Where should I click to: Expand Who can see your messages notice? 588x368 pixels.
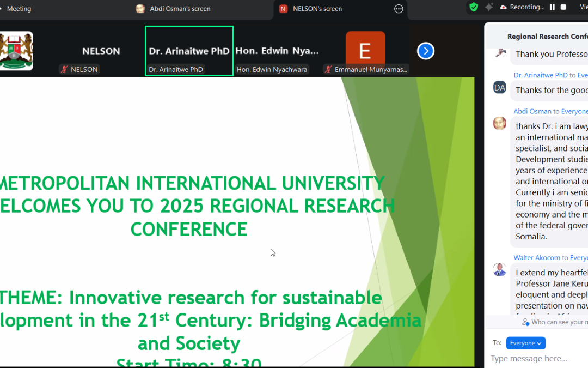pos(555,322)
